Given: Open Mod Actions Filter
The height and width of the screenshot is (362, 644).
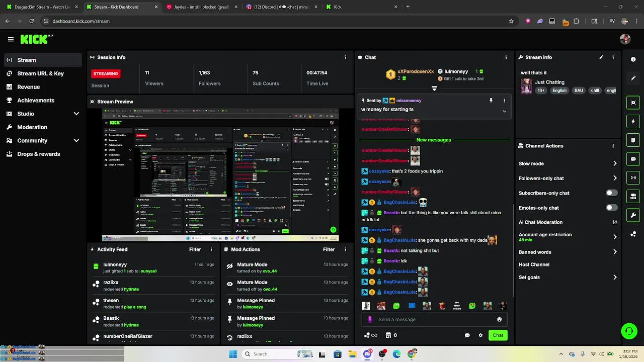Looking at the screenshot, I should [329, 249].
